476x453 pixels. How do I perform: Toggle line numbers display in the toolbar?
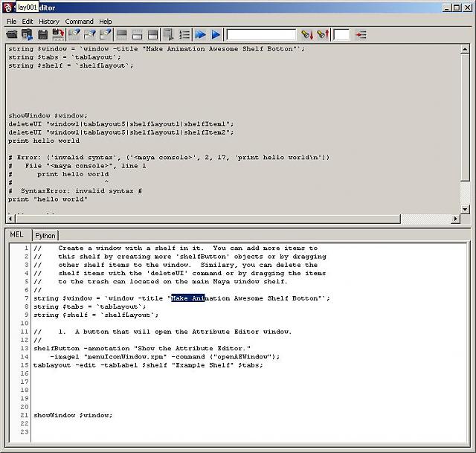click(184, 34)
